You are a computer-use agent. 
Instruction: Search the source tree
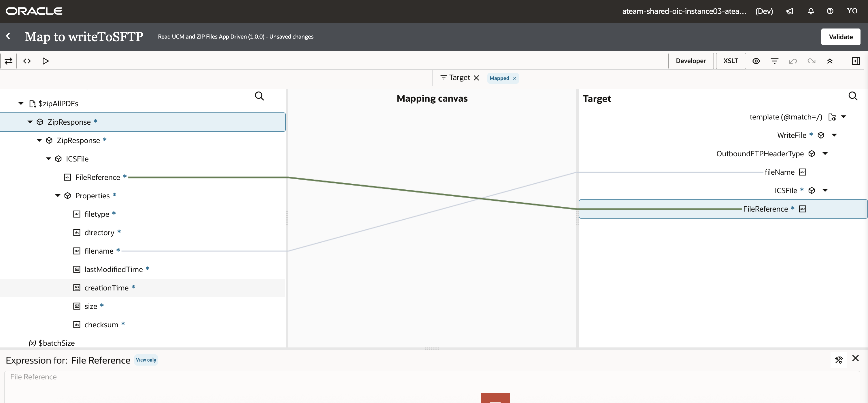click(x=259, y=96)
